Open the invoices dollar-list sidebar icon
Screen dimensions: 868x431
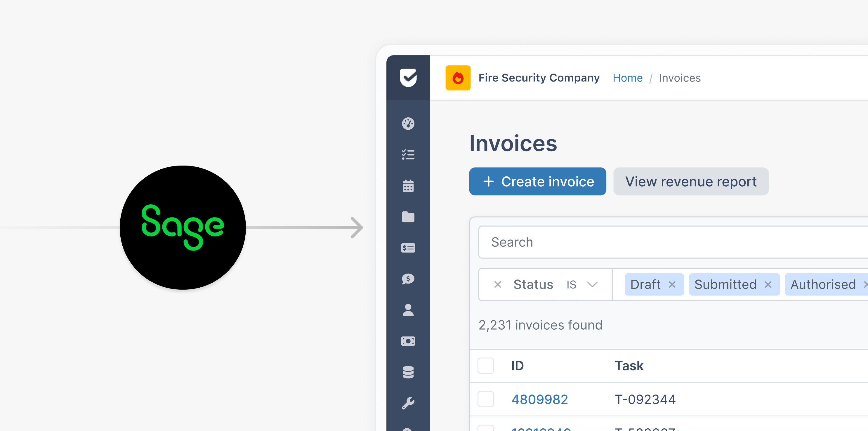point(408,248)
